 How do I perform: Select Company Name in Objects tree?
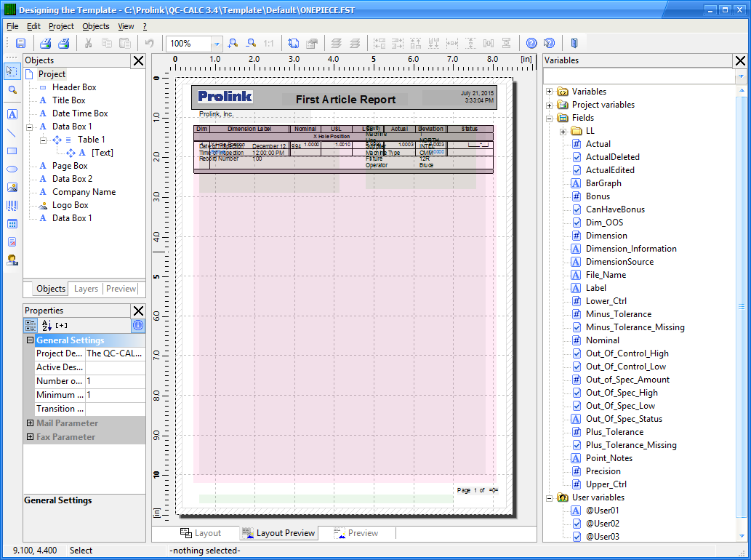[84, 192]
